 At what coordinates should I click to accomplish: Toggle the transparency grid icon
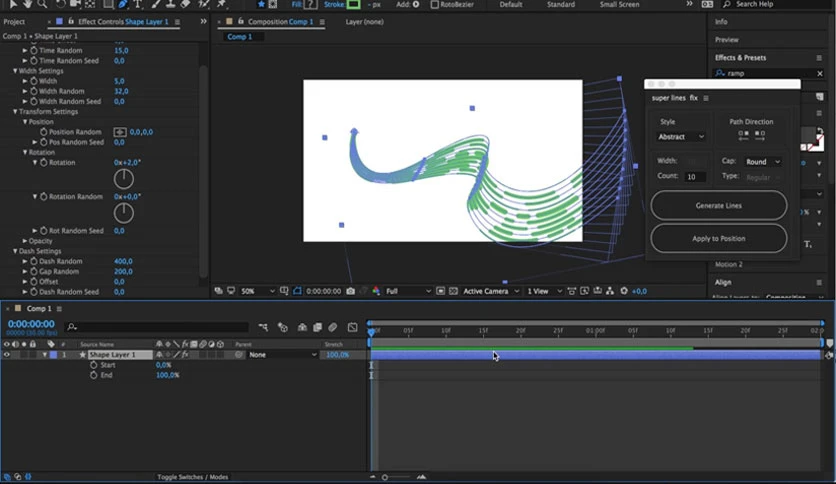pyautogui.click(x=453, y=291)
